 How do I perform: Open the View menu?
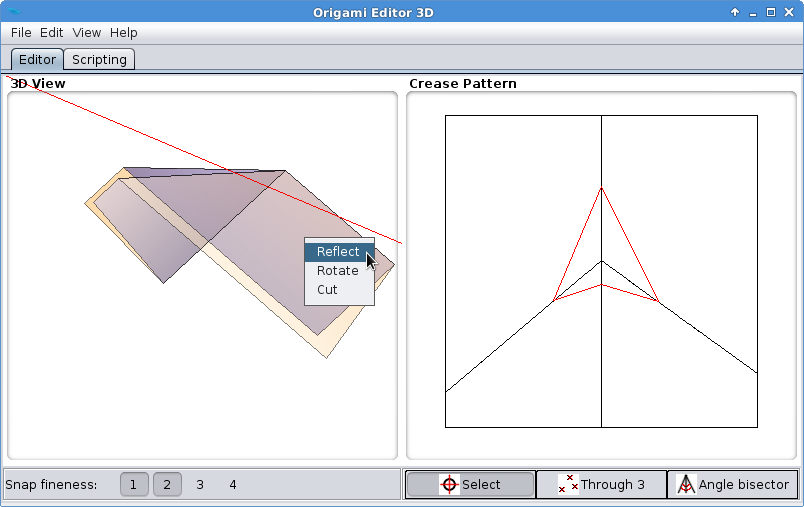click(87, 33)
